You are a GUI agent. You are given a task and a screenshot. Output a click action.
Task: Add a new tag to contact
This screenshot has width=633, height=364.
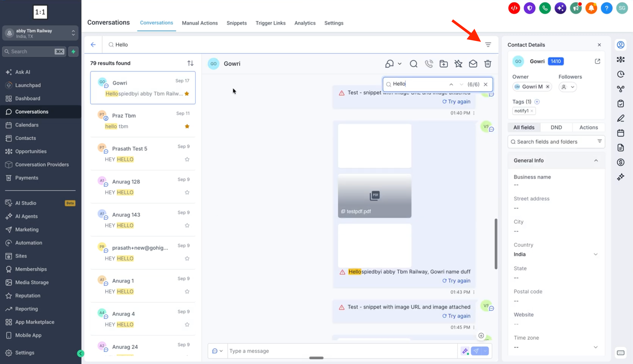[537, 101]
